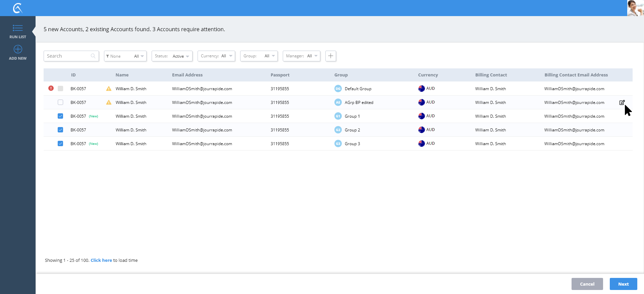Click the G3 group badge
The image size is (644, 294).
(x=338, y=143)
